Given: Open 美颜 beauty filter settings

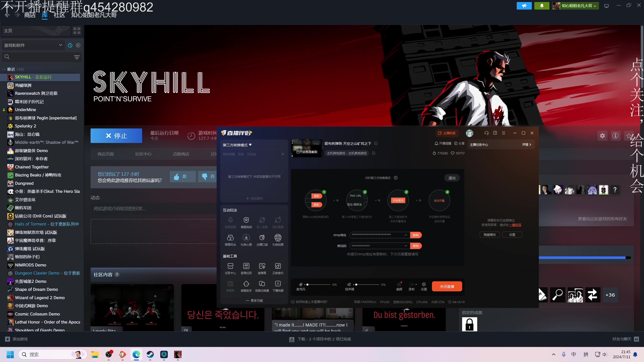Looking at the screenshot, I should [x=399, y=286].
